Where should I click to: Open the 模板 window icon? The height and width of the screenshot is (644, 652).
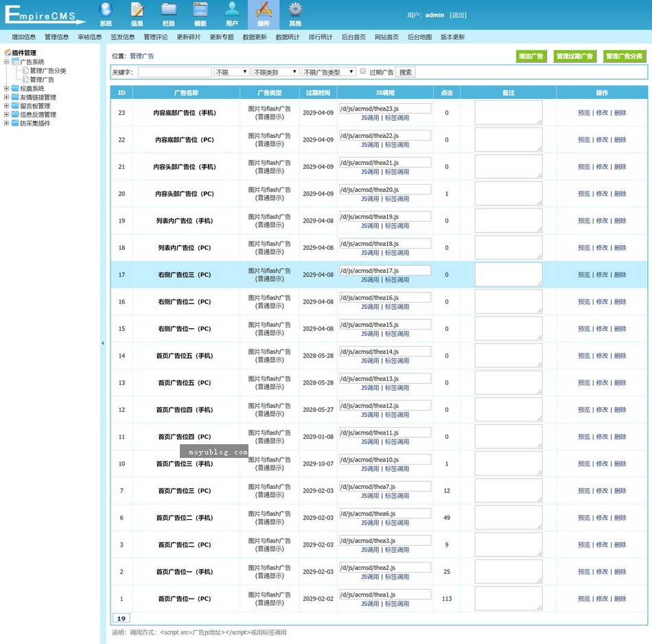point(200,10)
